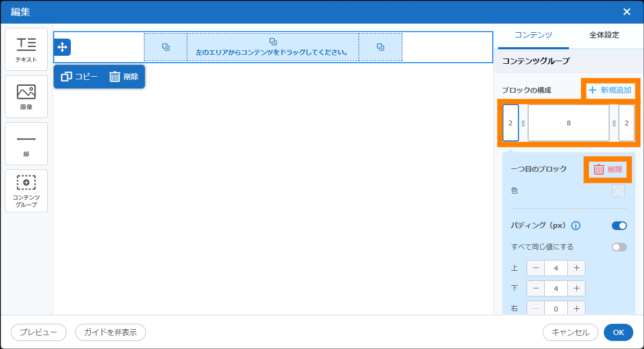Switch to the 全体設定 tab

pyautogui.click(x=604, y=35)
